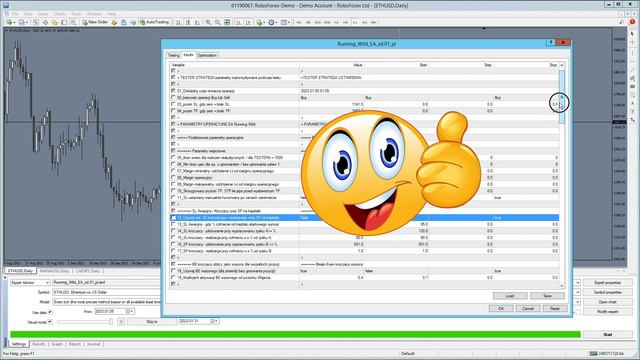This screenshot has height=360, width=640.
Task: Tick checkbox for parameter row 11_SL
Action: click(x=173, y=197)
